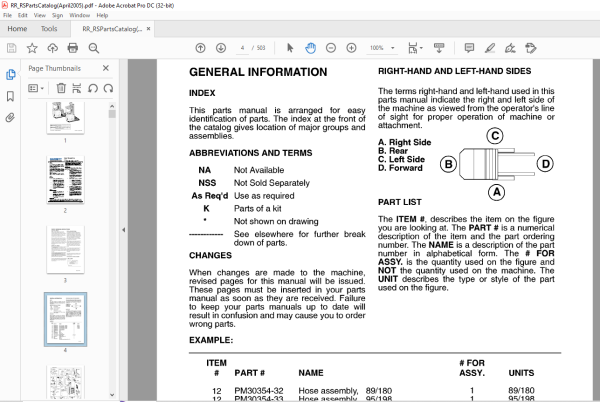The height and width of the screenshot is (402, 600).
Task: Open the Bookmarks panel icon
Action: pyautogui.click(x=10, y=96)
